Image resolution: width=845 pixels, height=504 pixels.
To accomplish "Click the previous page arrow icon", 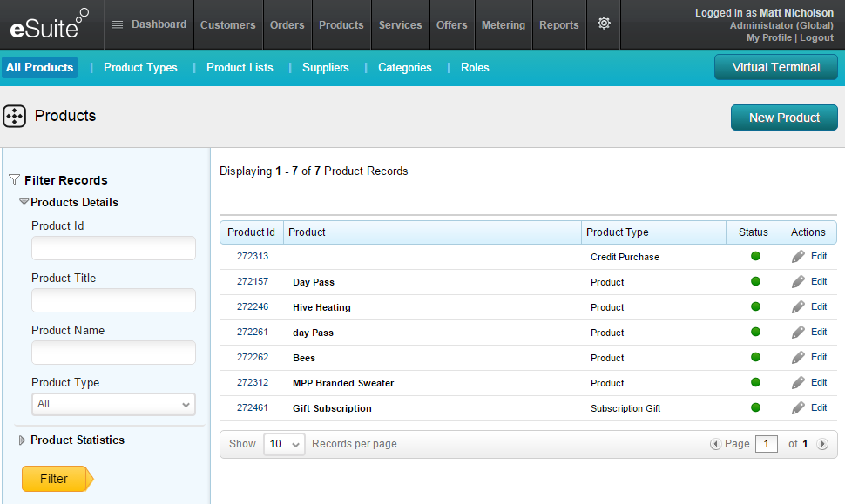I will (716, 444).
